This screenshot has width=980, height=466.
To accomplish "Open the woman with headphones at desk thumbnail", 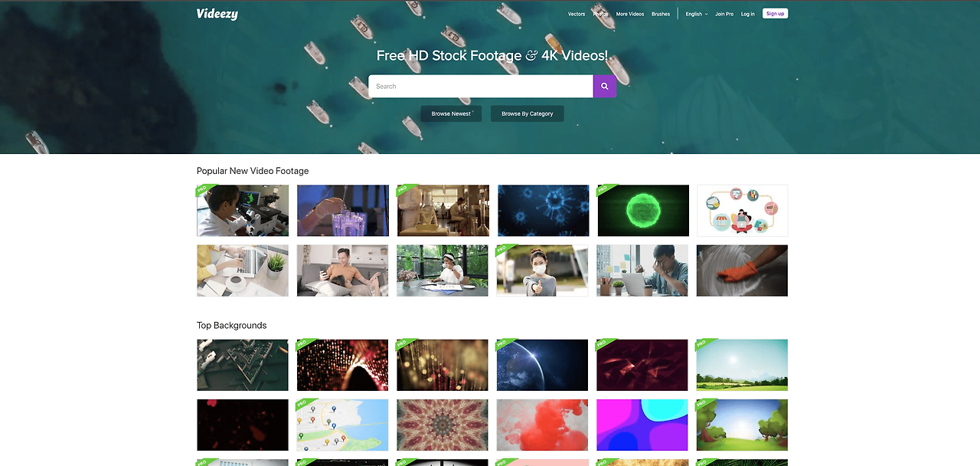I will (443, 271).
